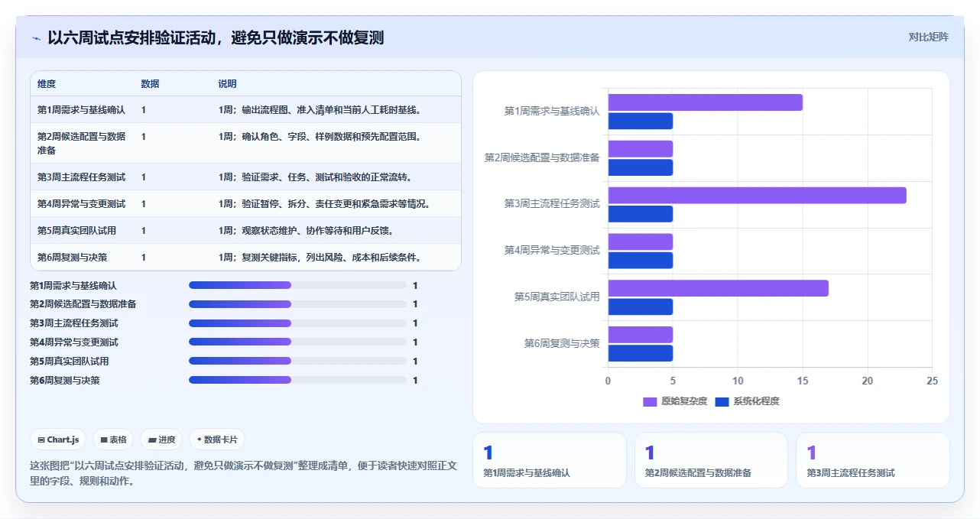
Task: Click the x-axis tick value 25
Action: pos(932,381)
